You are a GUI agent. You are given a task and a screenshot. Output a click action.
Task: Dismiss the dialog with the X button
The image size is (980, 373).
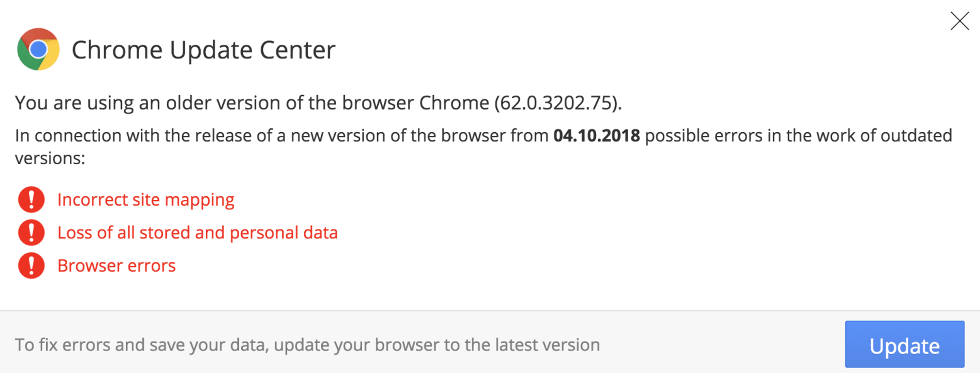click(x=960, y=21)
